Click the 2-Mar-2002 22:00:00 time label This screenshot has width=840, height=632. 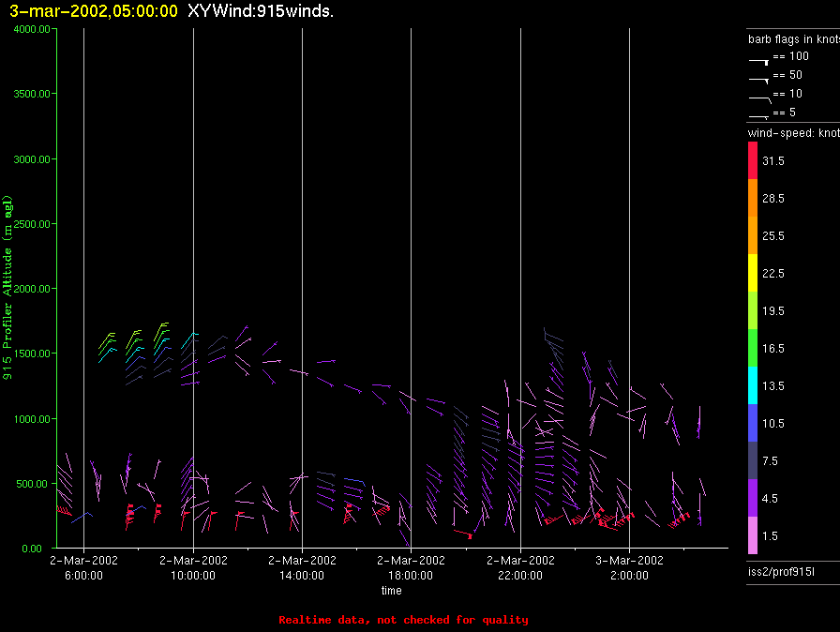pos(520,567)
